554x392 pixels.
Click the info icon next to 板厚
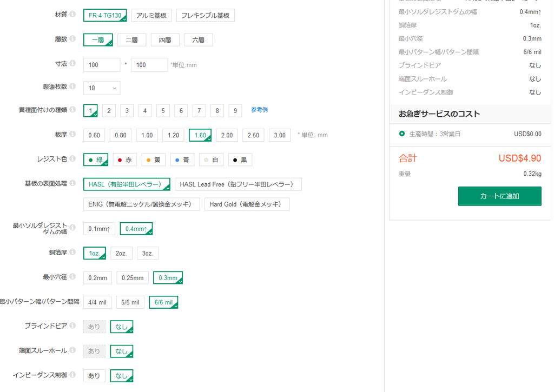tap(74, 135)
